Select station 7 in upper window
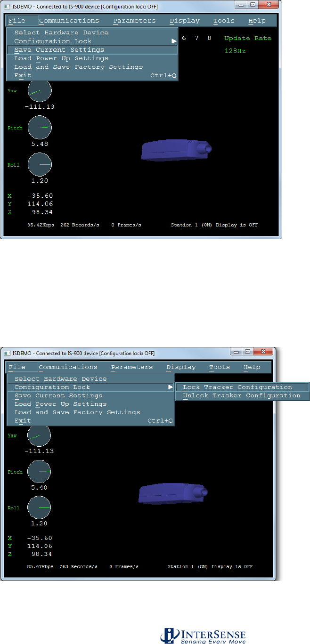310x644 pixels. click(x=196, y=38)
